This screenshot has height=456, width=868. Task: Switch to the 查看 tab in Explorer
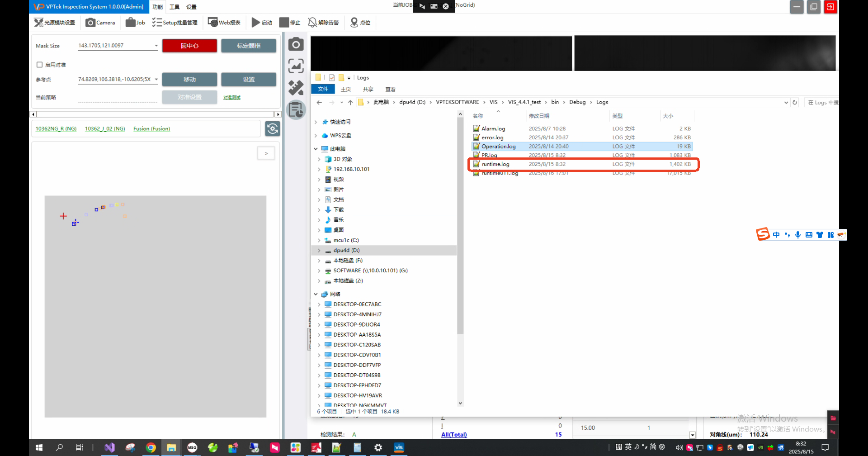pos(390,89)
